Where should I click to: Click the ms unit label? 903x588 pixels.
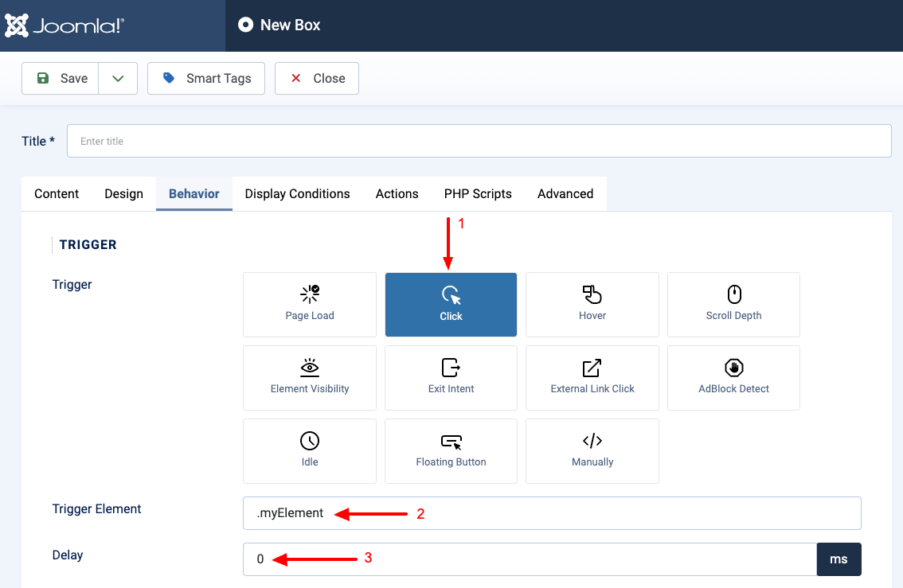tap(838, 559)
